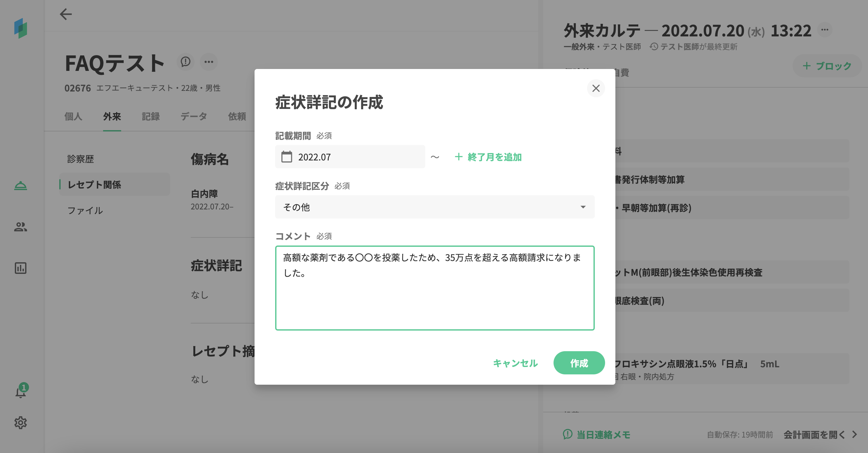
Task: Click the 終了月を追加 link
Action: [x=488, y=157]
